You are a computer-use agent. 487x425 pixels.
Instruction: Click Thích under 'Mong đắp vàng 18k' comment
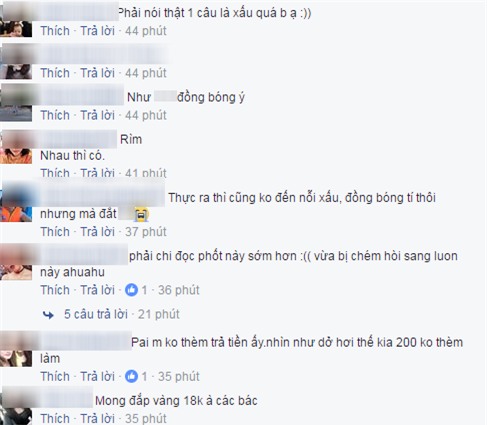coord(55,418)
